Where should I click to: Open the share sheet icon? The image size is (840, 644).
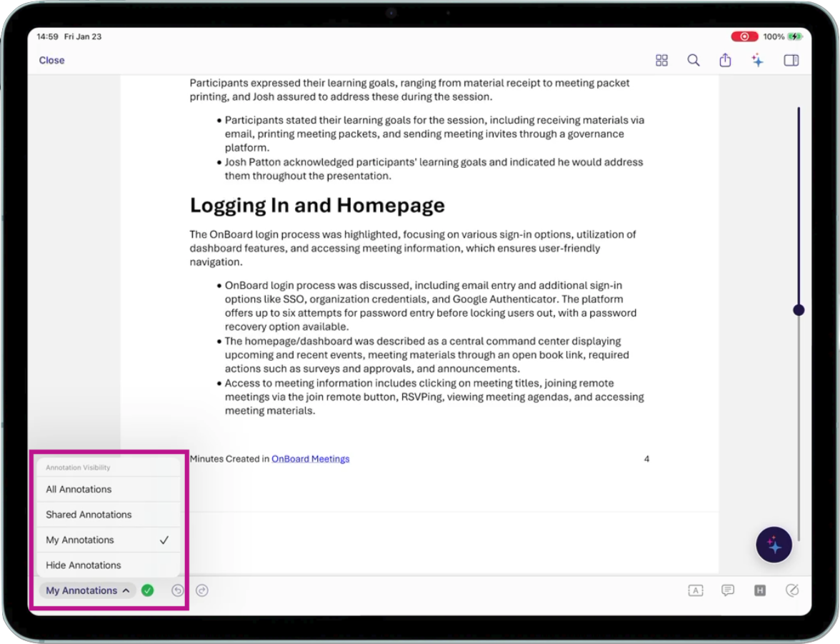[725, 61]
